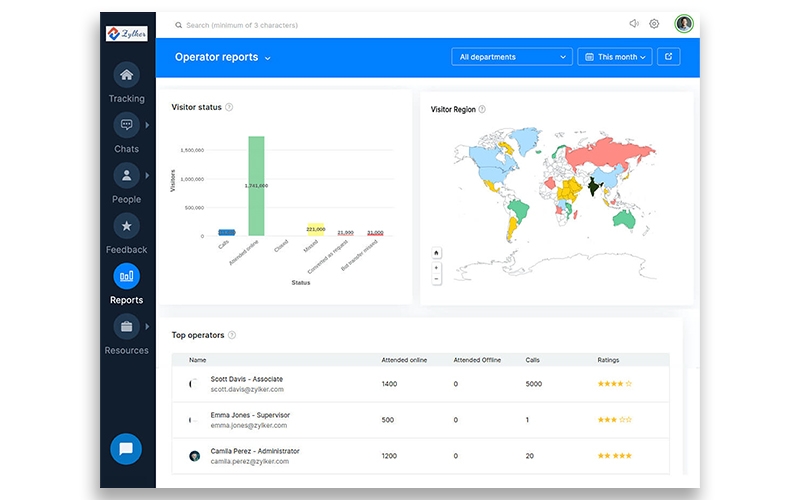Click Emma Jones - Supervisor name

click(250, 415)
